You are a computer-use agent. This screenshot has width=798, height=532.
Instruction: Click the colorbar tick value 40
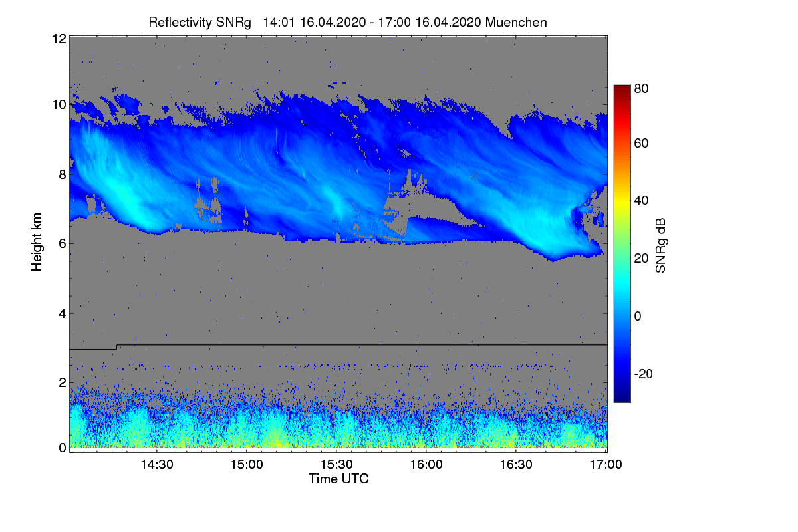[642, 201]
